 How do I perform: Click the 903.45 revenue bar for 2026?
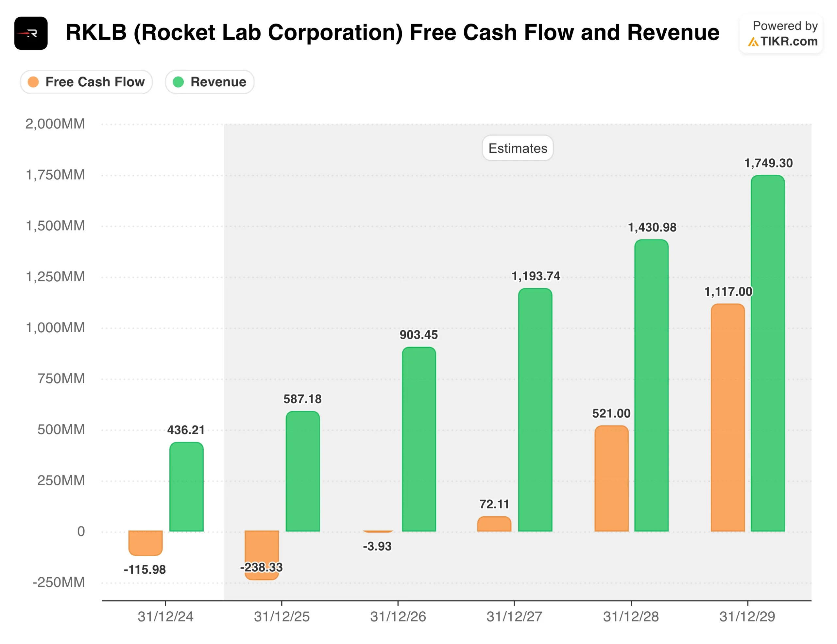(418, 439)
